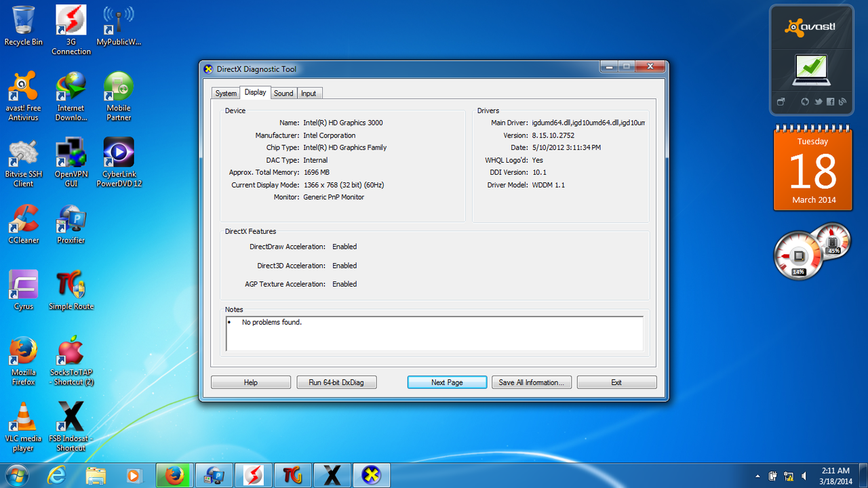Switch to Simple Route taskbar button
868x488 pixels.
[293, 475]
